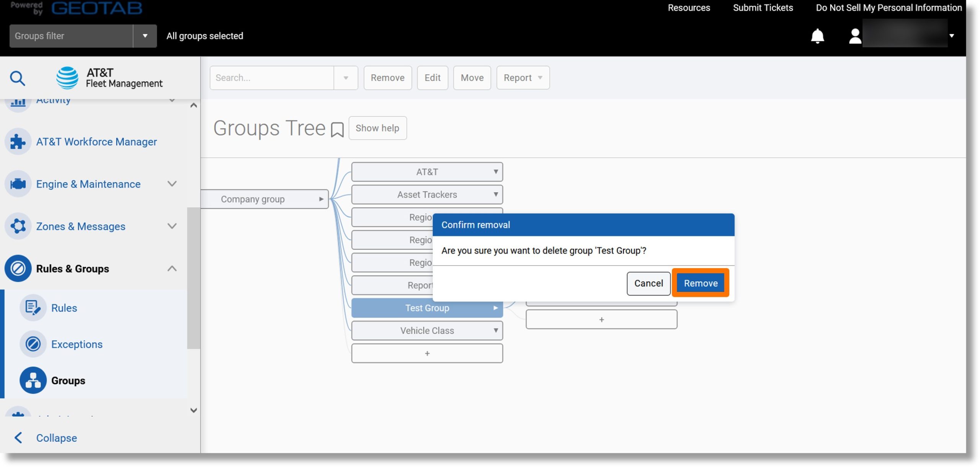This screenshot has height=467, width=980.
Task: Cancel the group removal dialog
Action: 648,283
